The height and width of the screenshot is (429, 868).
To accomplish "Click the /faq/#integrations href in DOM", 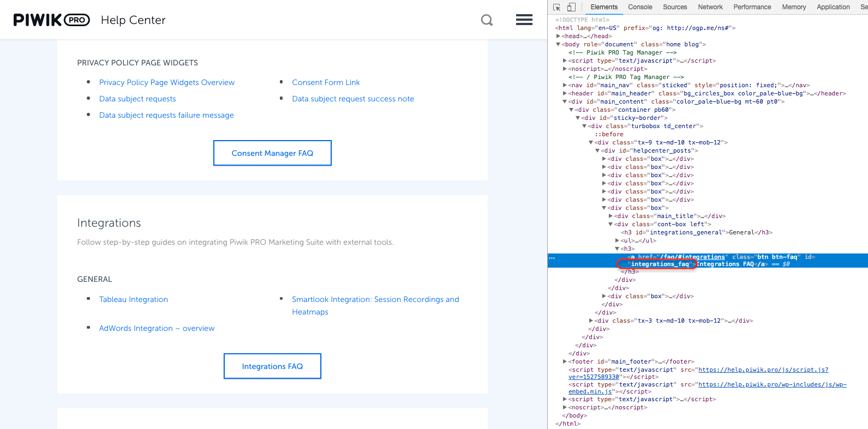I will 692,257.
